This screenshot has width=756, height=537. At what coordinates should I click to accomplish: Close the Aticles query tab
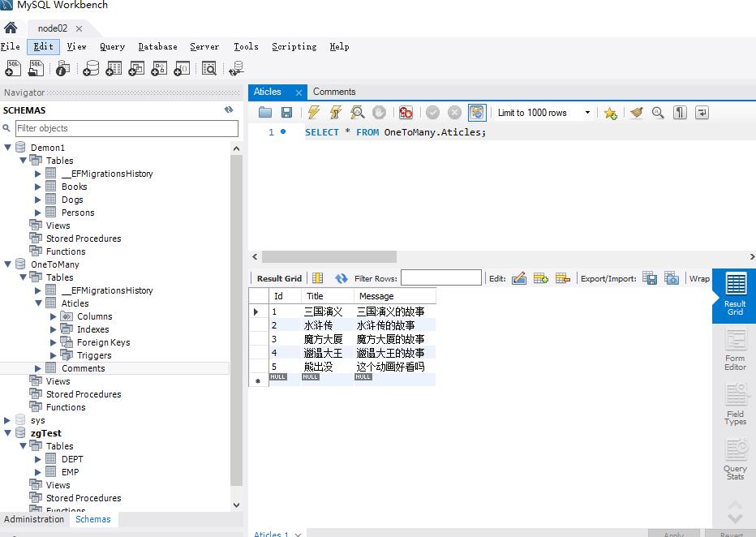pyautogui.click(x=299, y=92)
